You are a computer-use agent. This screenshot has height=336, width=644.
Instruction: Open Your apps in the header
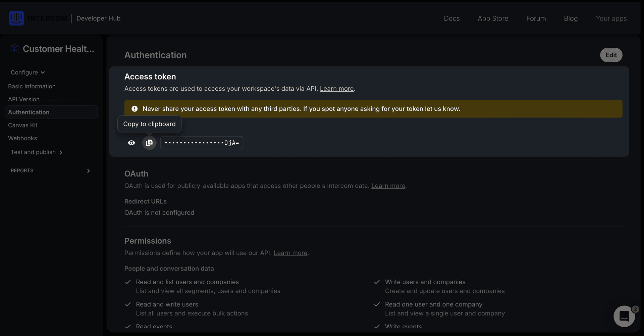coord(611,18)
